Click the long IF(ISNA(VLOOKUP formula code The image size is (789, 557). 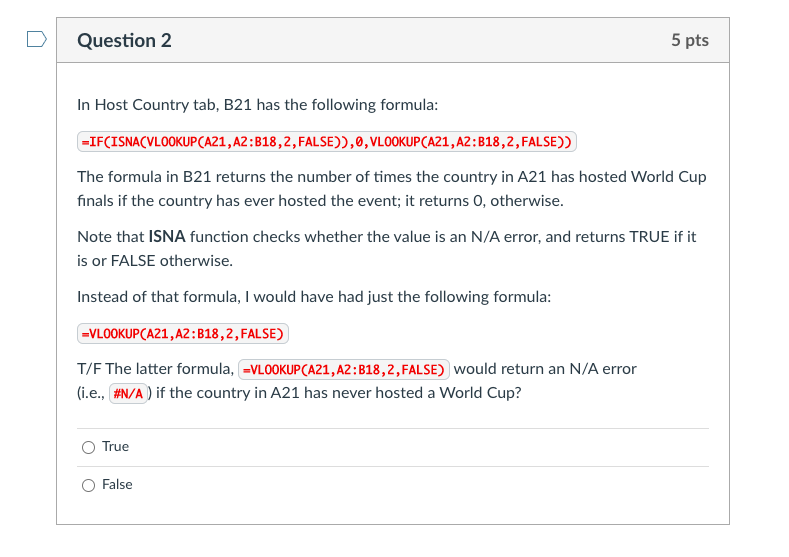[x=327, y=142]
